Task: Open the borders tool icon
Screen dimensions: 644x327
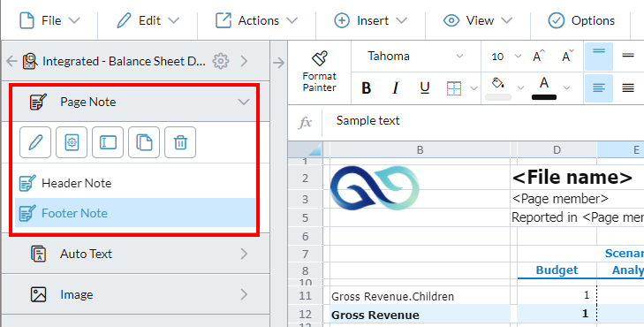Action: [x=454, y=87]
